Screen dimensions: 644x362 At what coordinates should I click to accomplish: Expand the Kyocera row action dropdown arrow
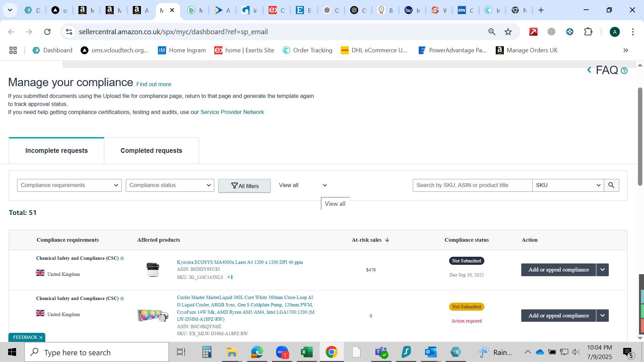click(602, 270)
